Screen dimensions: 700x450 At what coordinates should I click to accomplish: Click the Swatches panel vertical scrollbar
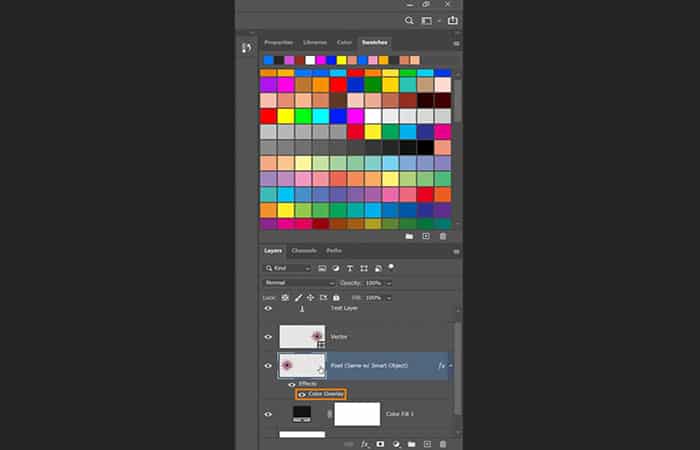coord(458,100)
